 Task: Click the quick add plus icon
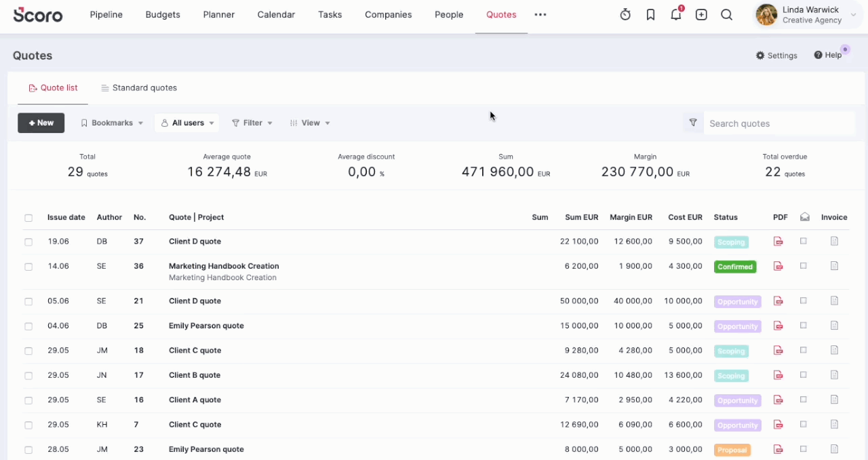[x=701, y=15]
